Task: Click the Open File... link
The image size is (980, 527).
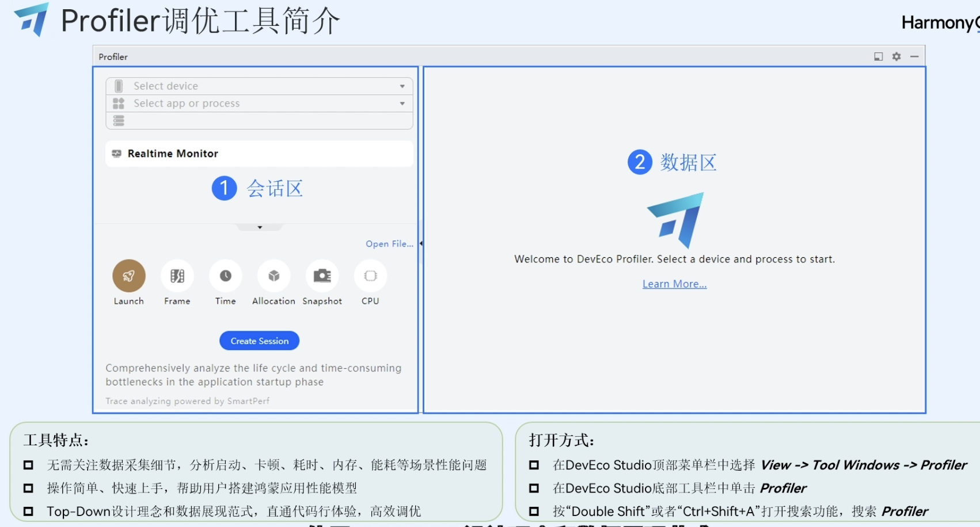Action: [x=389, y=244]
